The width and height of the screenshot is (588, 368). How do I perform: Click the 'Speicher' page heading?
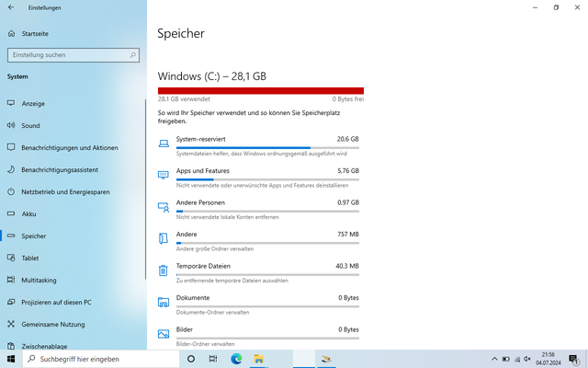point(181,33)
